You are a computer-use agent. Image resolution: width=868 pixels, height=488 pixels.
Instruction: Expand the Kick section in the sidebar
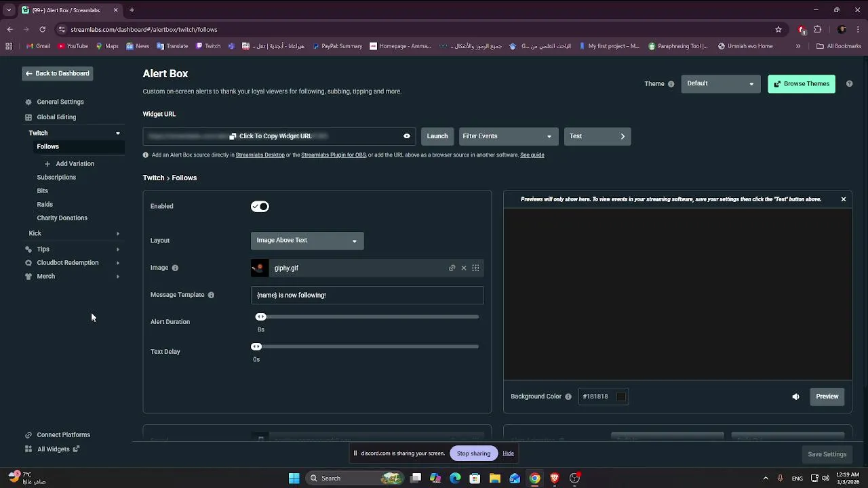(118, 234)
